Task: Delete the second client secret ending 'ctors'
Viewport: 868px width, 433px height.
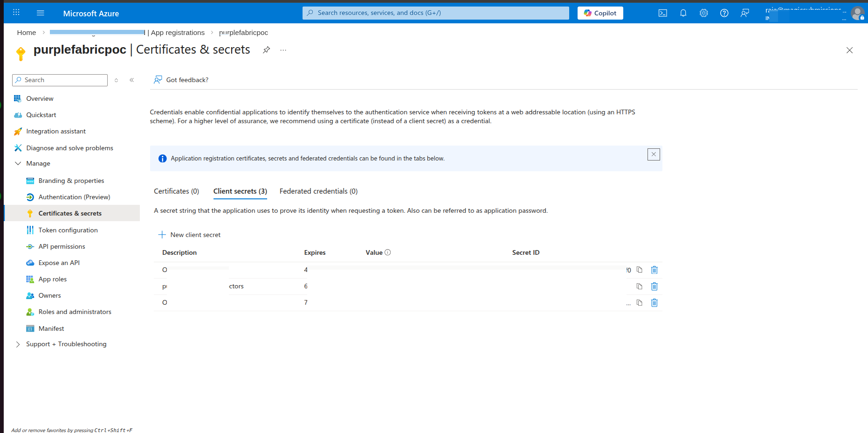Action: click(654, 286)
